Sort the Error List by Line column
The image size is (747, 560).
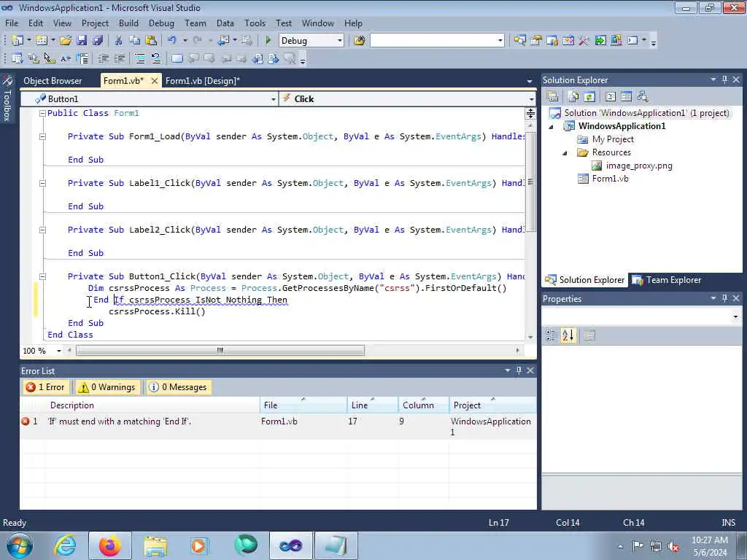[x=373, y=405]
